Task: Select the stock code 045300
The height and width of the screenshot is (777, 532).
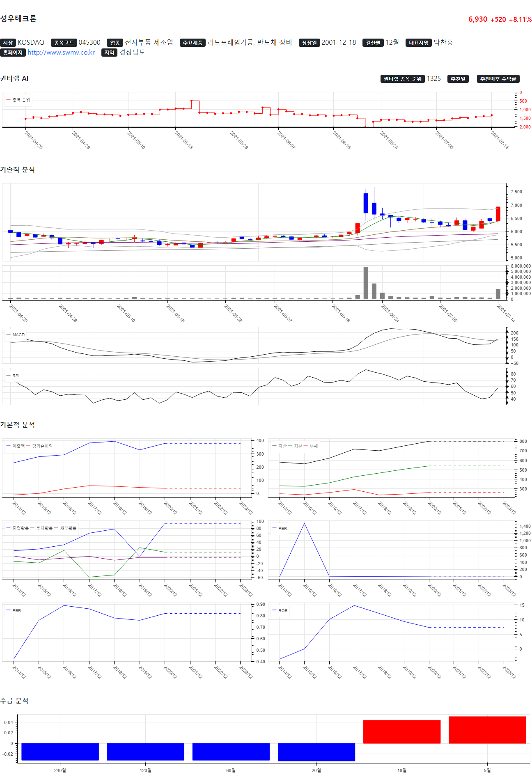Action: pyautogui.click(x=89, y=43)
